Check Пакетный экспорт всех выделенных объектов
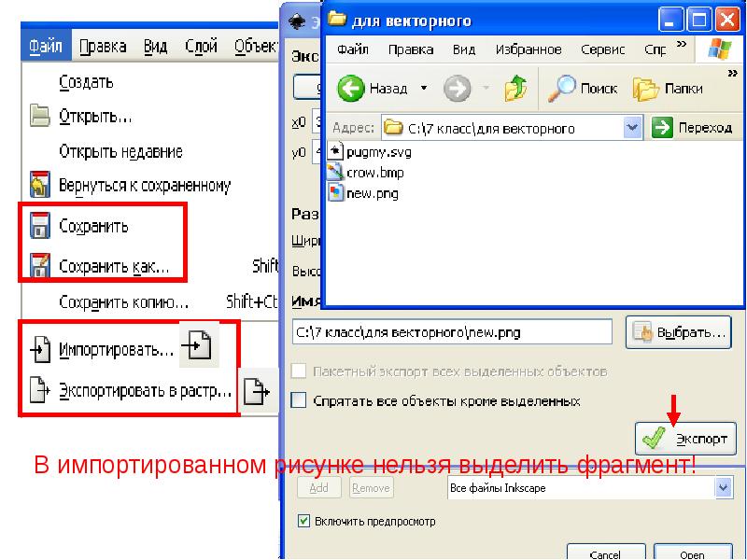 tap(299, 371)
